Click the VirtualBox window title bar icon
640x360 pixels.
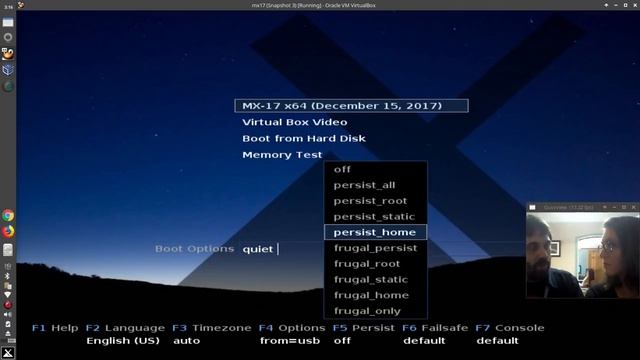tap(21, 5)
